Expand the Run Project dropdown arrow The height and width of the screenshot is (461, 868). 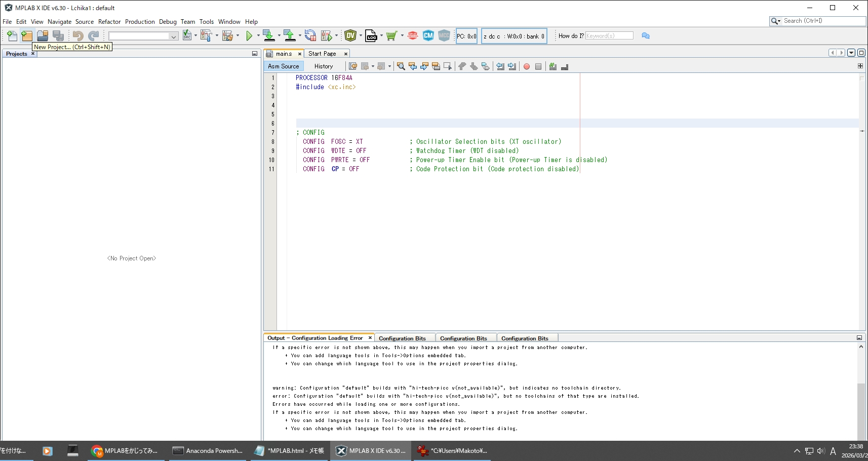[258, 36]
